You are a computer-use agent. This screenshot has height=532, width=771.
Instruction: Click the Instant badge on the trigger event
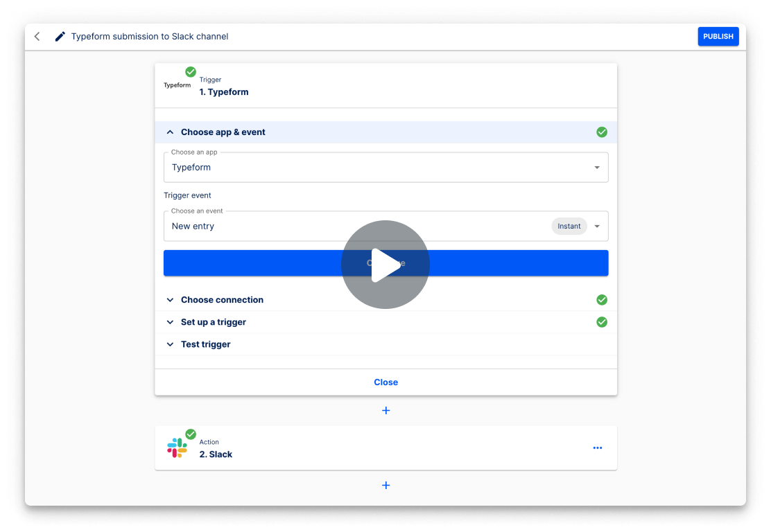click(x=569, y=226)
